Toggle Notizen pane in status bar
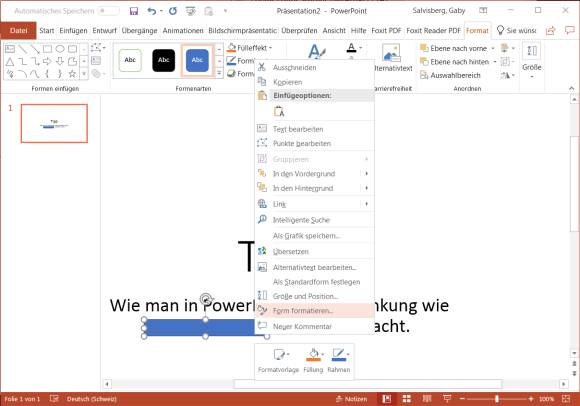 point(351,399)
